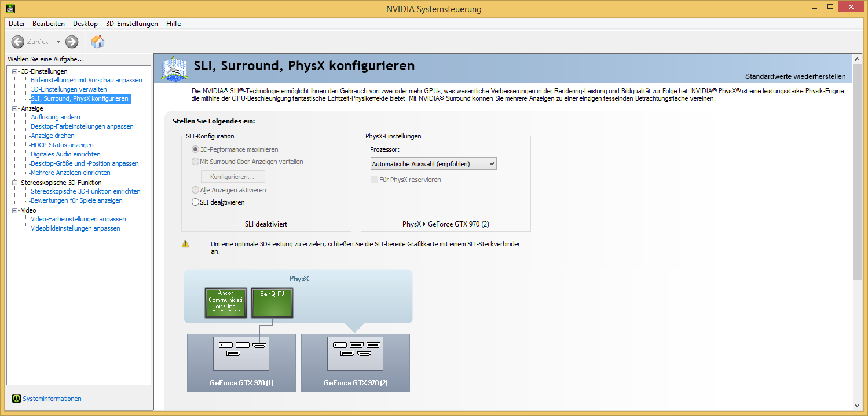Screen dimensions: 868x416
Task: Select the Alle Anzeigen aktivieren option
Action: click(195, 190)
